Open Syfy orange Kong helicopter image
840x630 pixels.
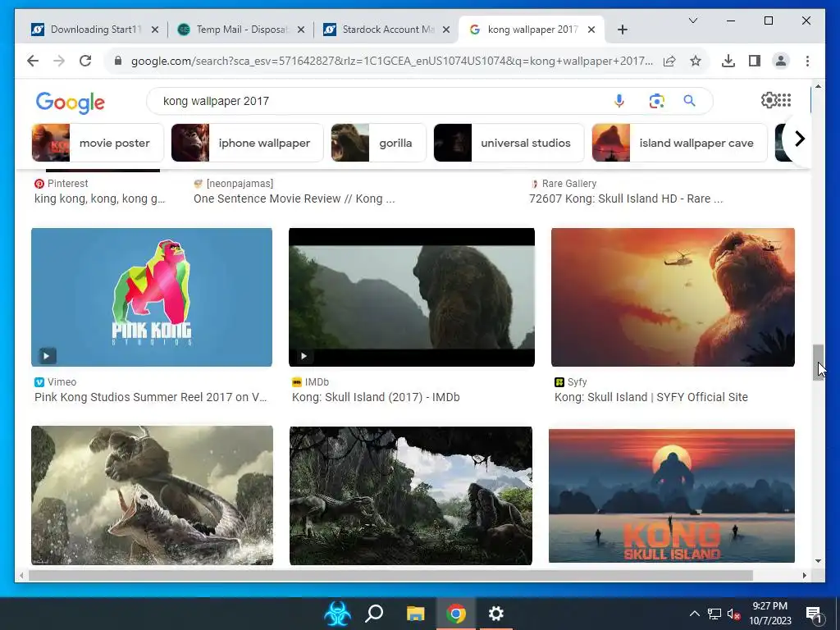[x=673, y=297]
